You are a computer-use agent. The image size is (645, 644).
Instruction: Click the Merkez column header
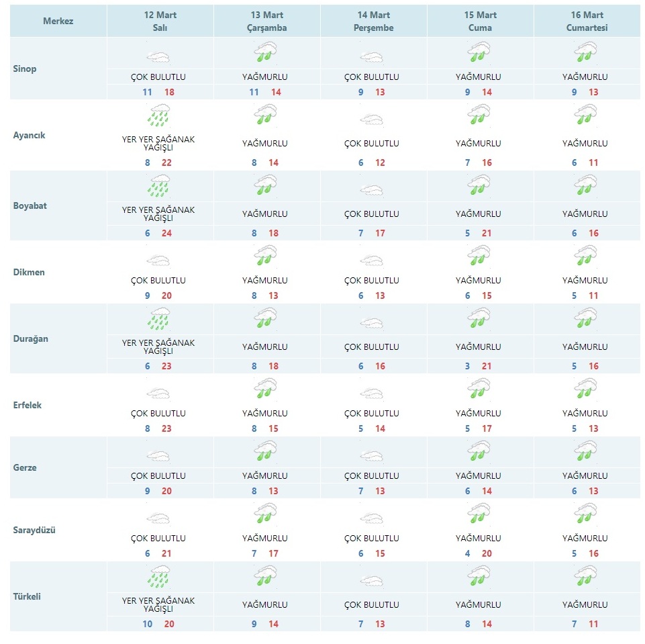pos(58,21)
